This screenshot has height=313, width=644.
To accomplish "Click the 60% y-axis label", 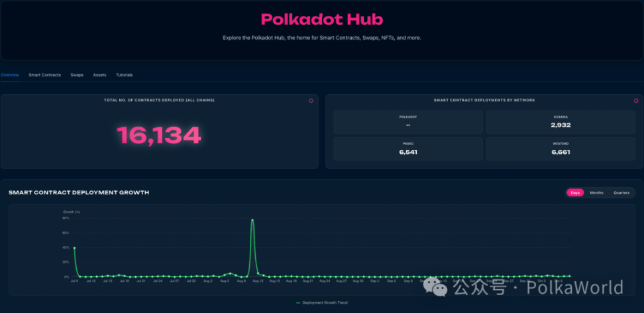I will click(x=66, y=233).
